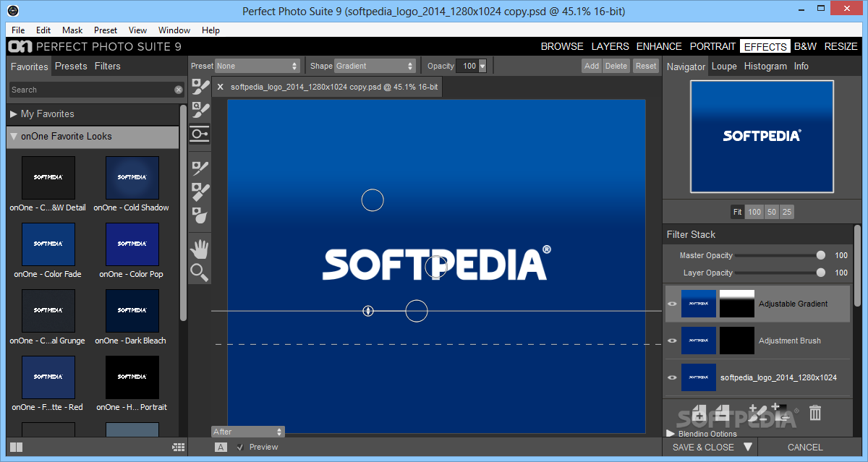Viewport: 868px width, 462px height.
Task: Apply the onOne - Color Pop preset
Action: click(x=132, y=244)
